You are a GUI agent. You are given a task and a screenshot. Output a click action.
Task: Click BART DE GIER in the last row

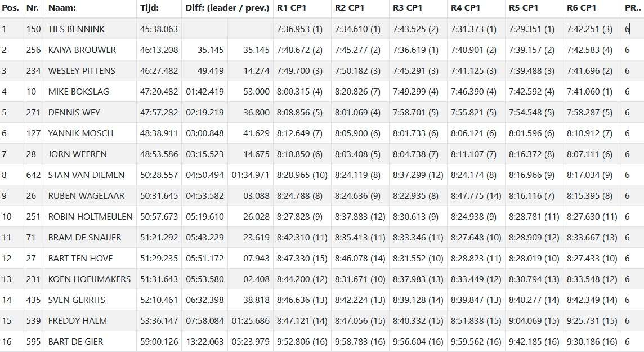75,341
